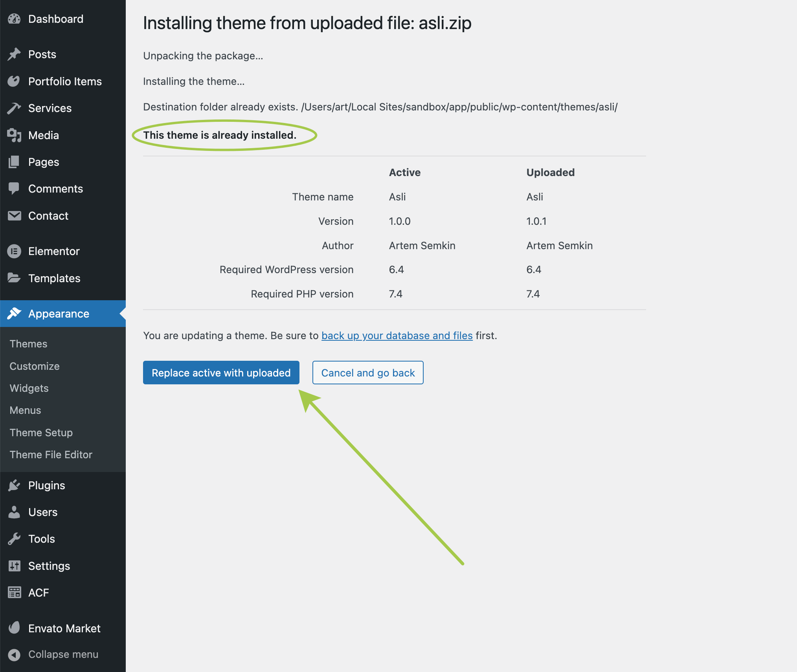The image size is (797, 672).
Task: Open Theme Setup submenu entry
Action: pyautogui.click(x=41, y=433)
